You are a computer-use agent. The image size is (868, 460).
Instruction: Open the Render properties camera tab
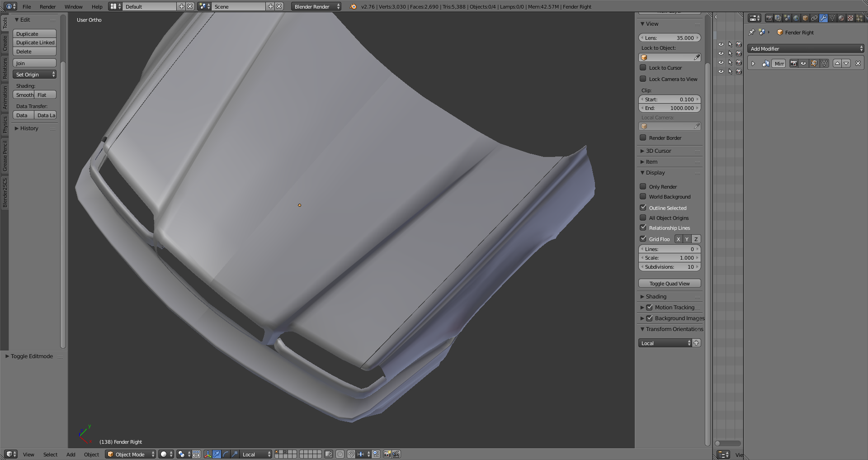[x=769, y=18]
